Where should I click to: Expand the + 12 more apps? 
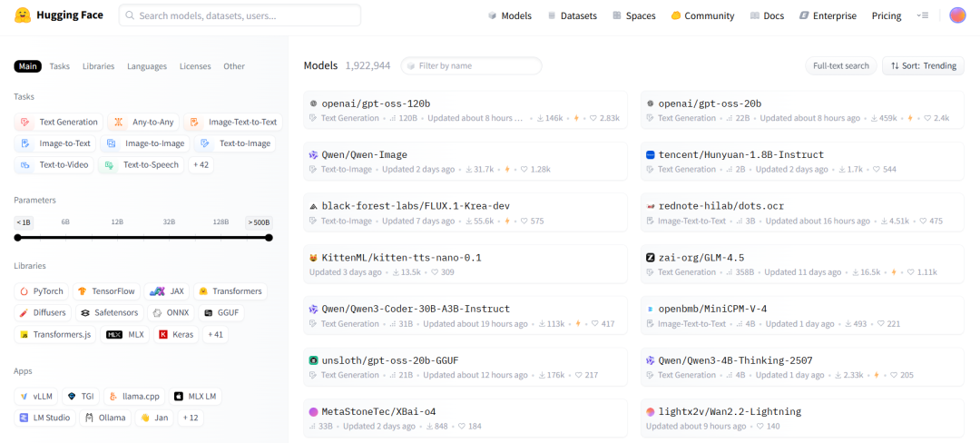pos(190,418)
